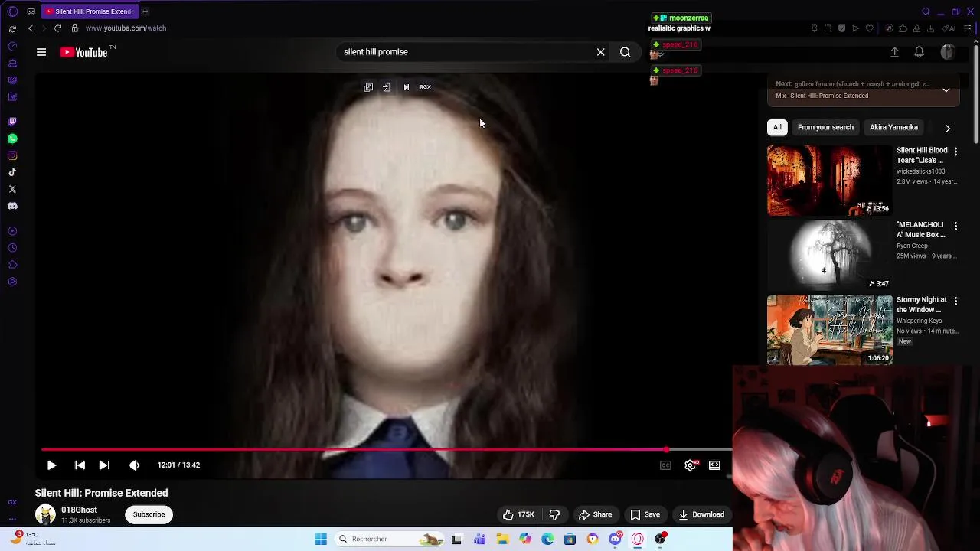The width and height of the screenshot is (980, 551).
Task: Open TikTok in the Opera sidebar
Action: click(12, 172)
